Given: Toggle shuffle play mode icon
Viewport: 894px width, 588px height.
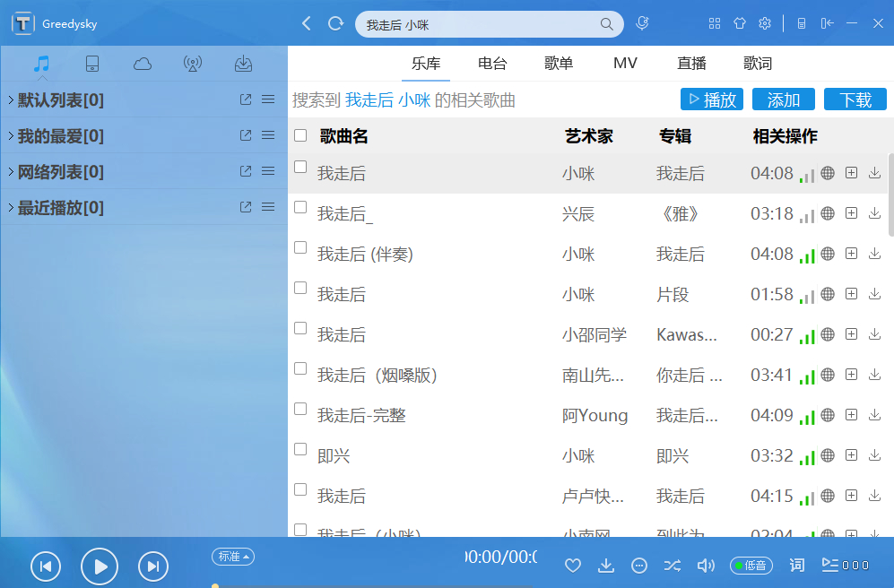Looking at the screenshot, I should pyautogui.click(x=673, y=566).
